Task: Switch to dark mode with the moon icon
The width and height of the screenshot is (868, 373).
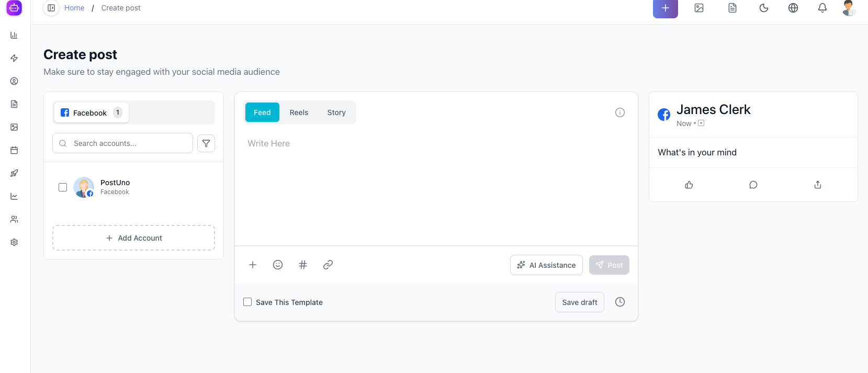Action: click(764, 8)
